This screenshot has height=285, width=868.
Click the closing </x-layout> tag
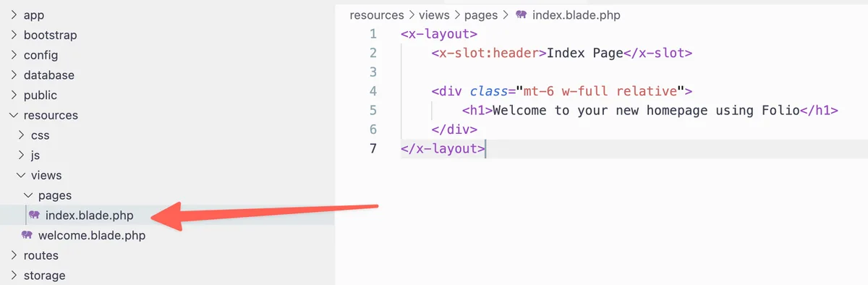443,149
